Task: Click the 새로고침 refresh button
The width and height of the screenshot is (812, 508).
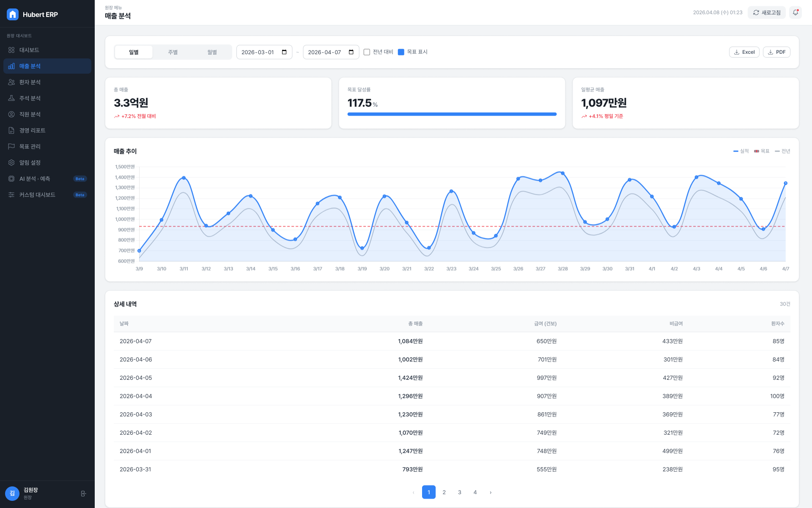Action: [x=766, y=13]
